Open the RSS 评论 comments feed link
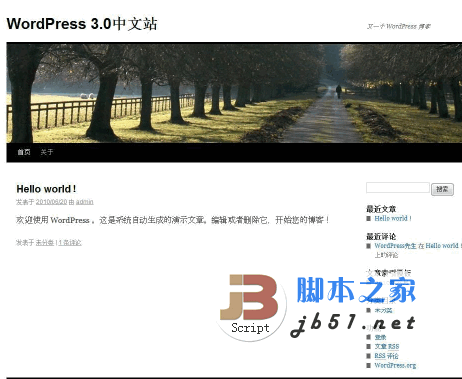The height and width of the screenshot is (379, 462). point(386,356)
